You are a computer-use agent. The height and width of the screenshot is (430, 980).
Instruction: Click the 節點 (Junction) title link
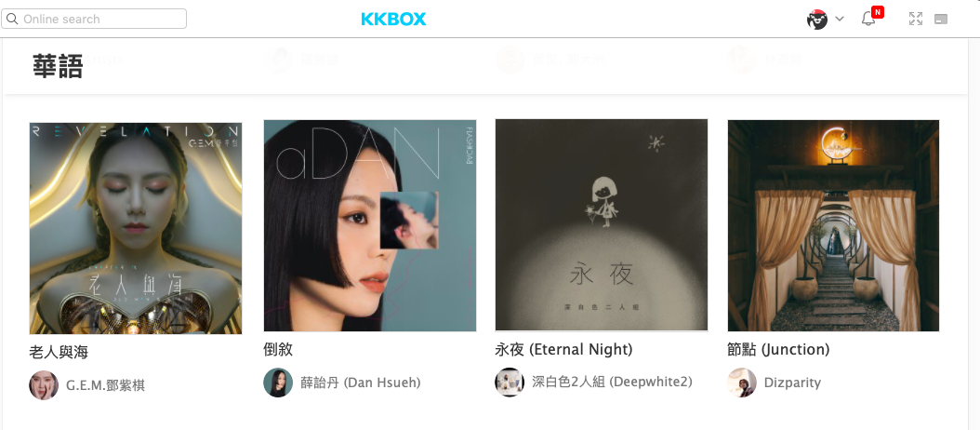779,349
